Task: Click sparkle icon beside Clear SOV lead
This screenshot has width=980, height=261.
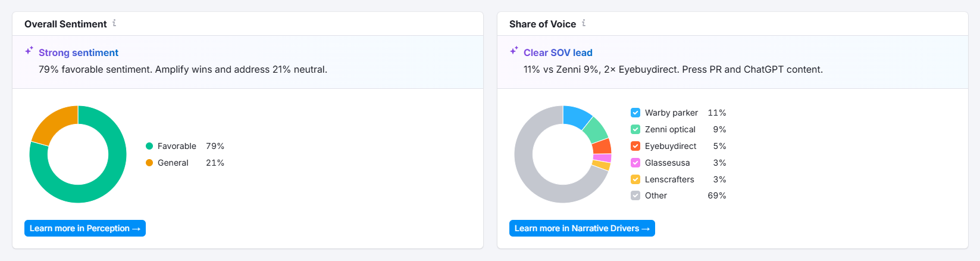Action: [514, 51]
